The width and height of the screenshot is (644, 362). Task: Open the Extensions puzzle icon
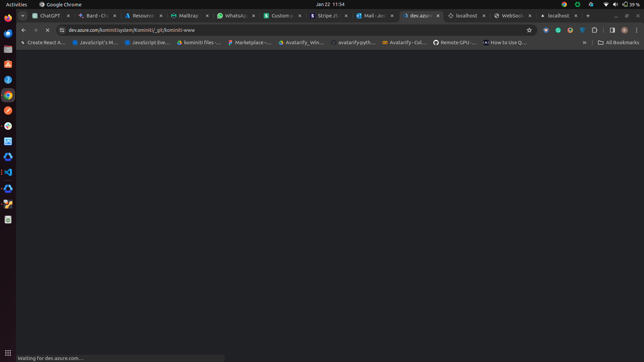pyautogui.click(x=594, y=30)
